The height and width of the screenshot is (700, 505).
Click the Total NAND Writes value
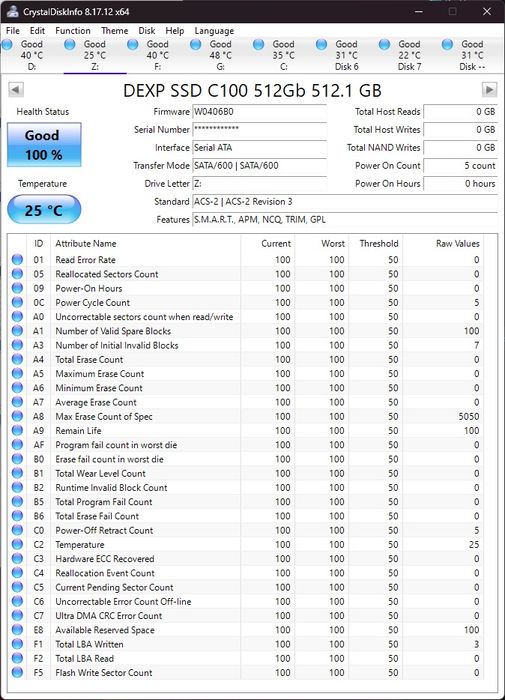coord(460,148)
